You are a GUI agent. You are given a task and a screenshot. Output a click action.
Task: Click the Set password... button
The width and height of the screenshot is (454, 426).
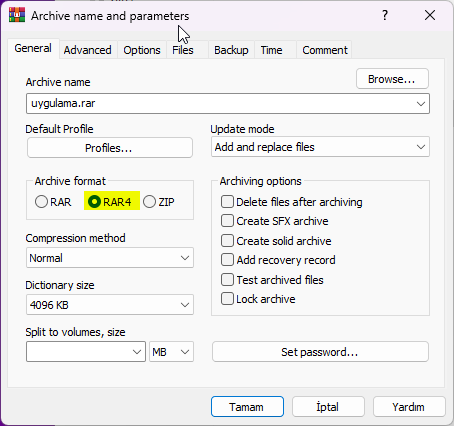320,352
